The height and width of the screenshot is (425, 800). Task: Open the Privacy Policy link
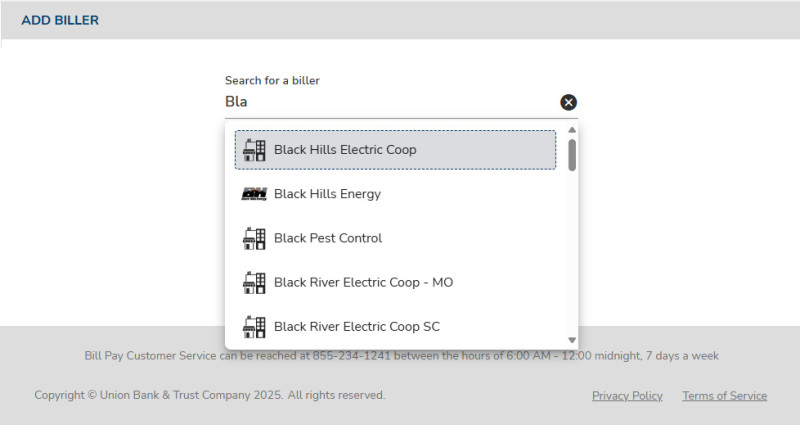(x=627, y=396)
